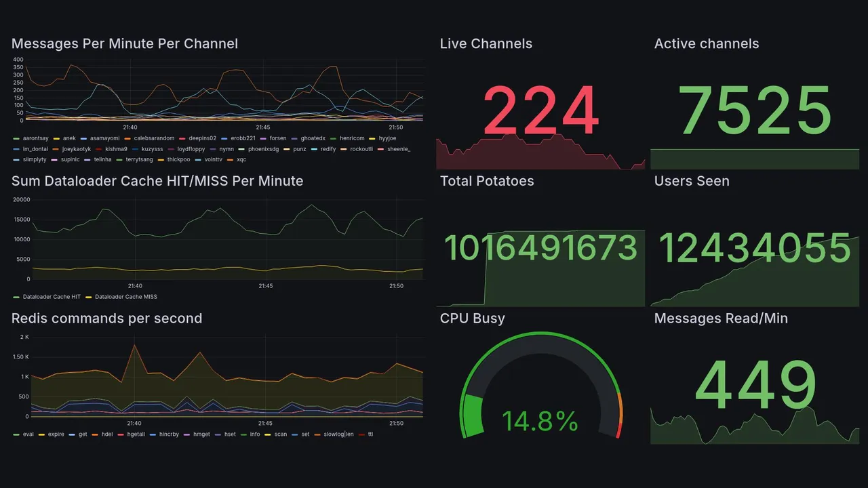Toggle the aarontsay series in the legend
868x488 pixels.
pos(37,138)
